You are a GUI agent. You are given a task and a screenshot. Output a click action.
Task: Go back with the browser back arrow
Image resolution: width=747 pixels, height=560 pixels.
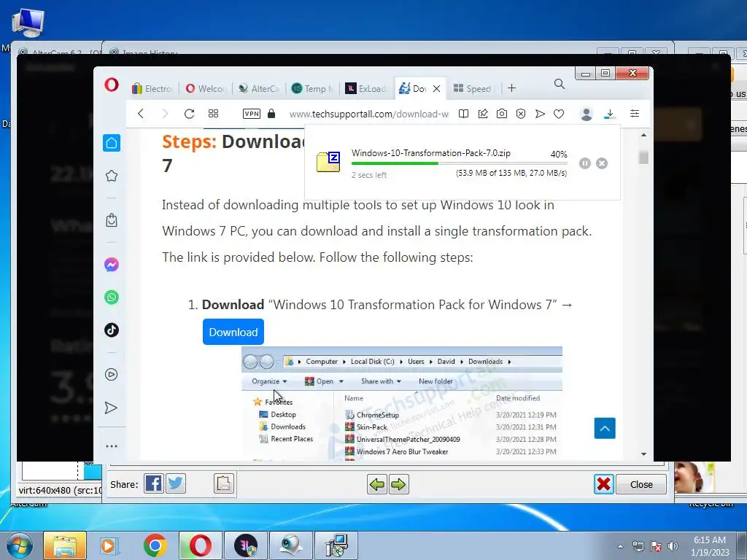point(141,113)
